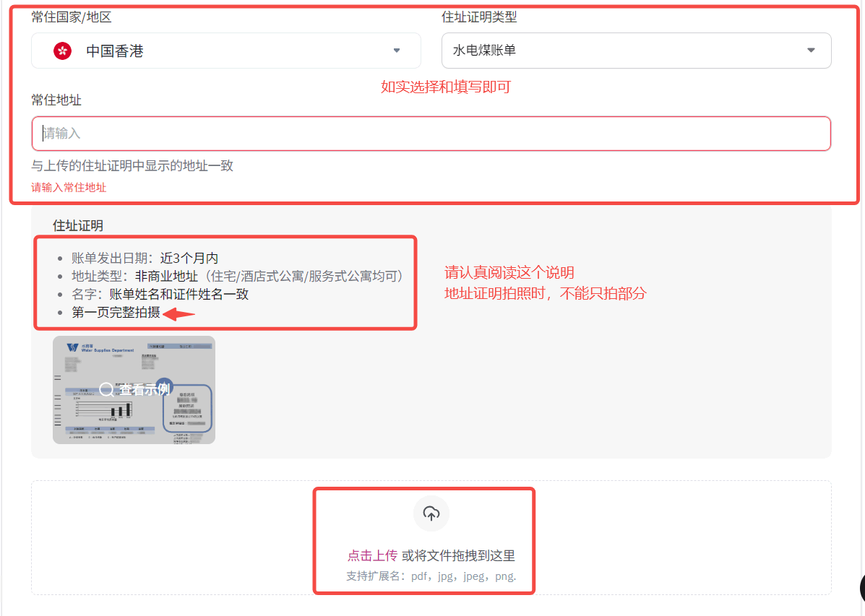Open the 查看示例 sample preview
The width and height of the screenshot is (865, 616).
pyautogui.click(x=134, y=389)
